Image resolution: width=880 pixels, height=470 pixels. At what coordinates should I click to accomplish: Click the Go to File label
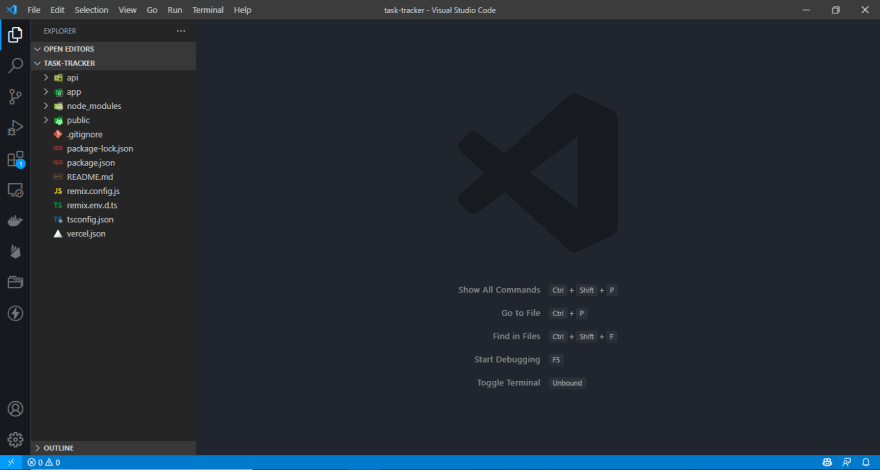click(x=521, y=313)
